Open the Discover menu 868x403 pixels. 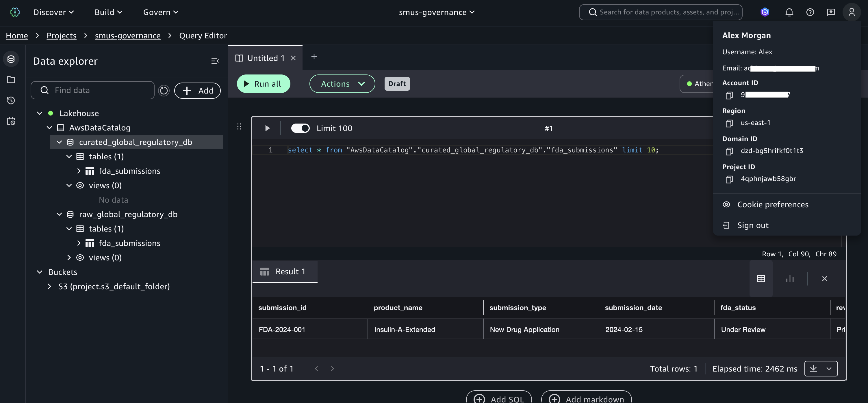pos(53,12)
